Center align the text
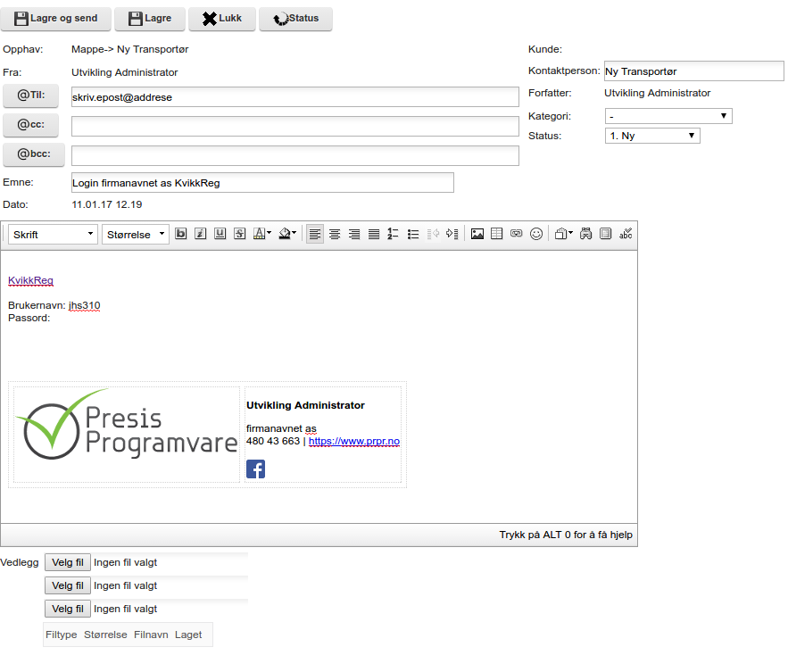The image size is (788, 672). (x=335, y=234)
